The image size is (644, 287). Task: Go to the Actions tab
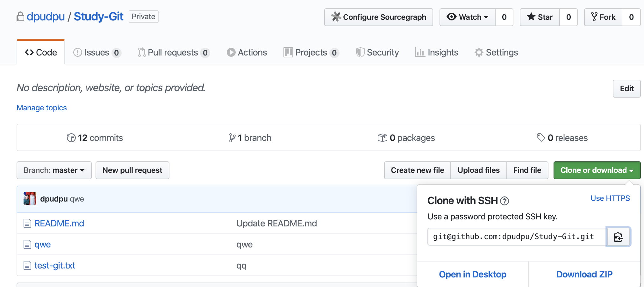click(247, 53)
